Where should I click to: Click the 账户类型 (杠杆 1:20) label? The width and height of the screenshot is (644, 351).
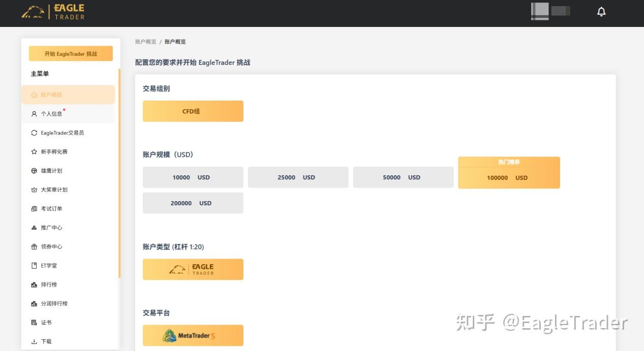(173, 247)
